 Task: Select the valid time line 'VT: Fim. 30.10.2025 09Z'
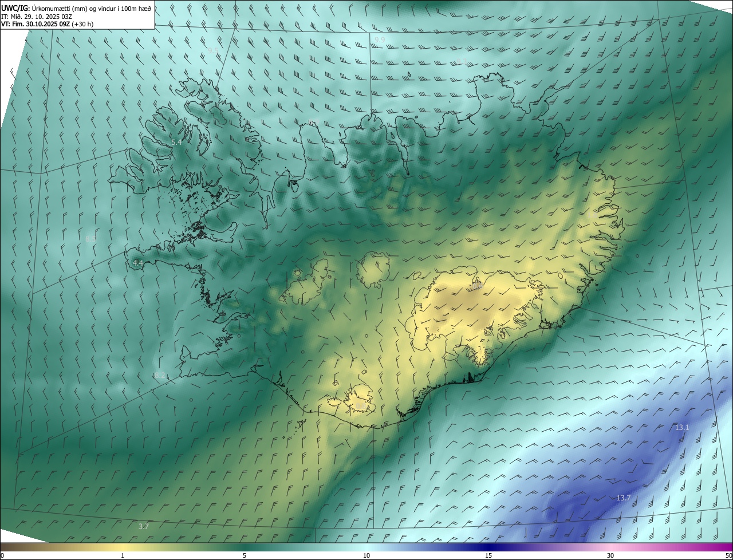click(35, 24)
